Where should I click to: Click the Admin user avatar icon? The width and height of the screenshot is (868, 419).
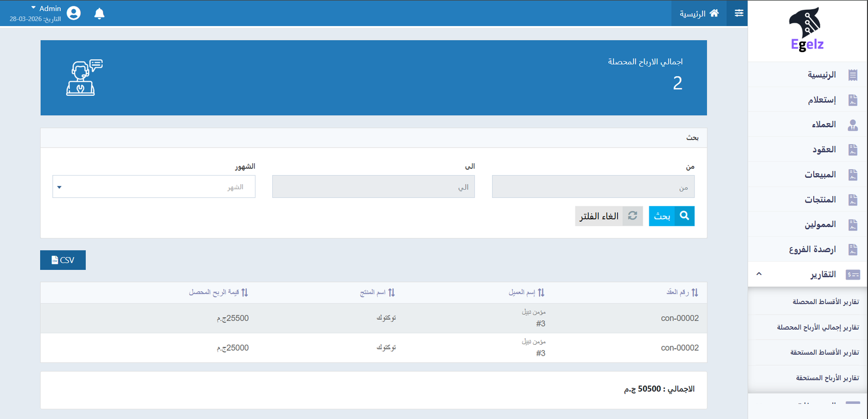point(74,13)
